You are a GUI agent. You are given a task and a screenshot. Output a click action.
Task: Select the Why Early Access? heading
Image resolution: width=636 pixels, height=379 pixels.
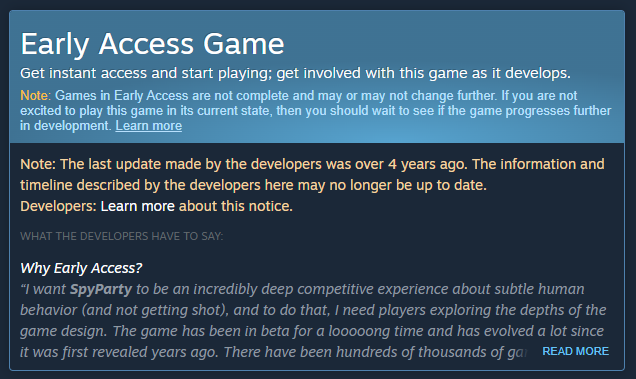pyautogui.click(x=81, y=268)
